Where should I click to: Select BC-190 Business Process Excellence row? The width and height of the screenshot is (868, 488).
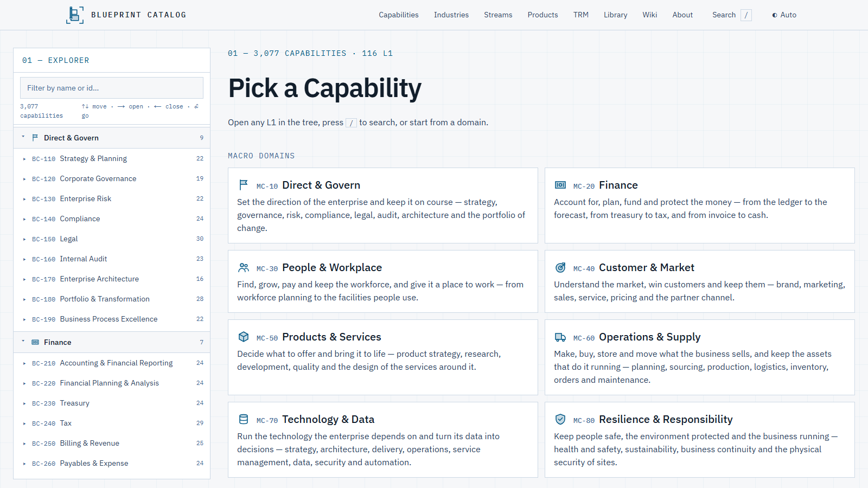click(x=112, y=319)
